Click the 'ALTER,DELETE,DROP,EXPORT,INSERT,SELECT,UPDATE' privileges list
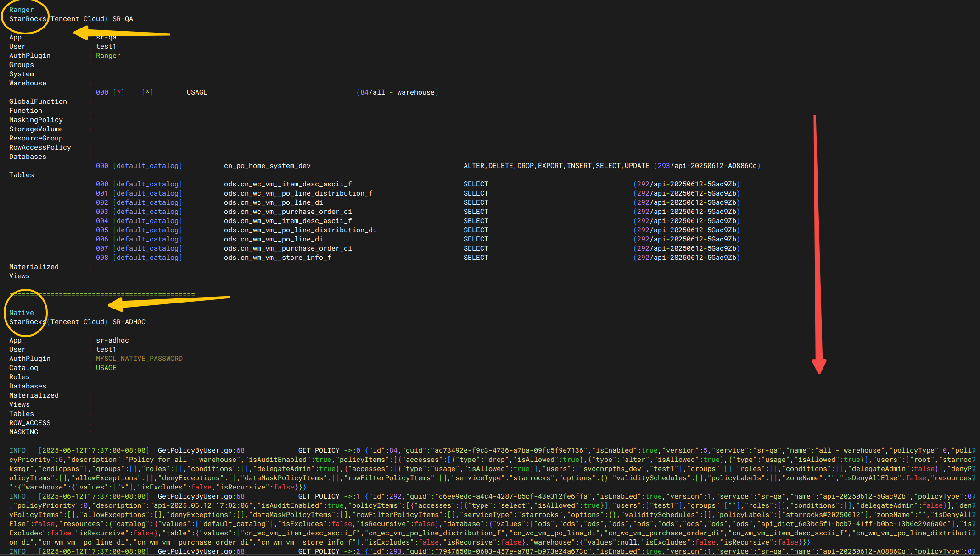 [556, 166]
